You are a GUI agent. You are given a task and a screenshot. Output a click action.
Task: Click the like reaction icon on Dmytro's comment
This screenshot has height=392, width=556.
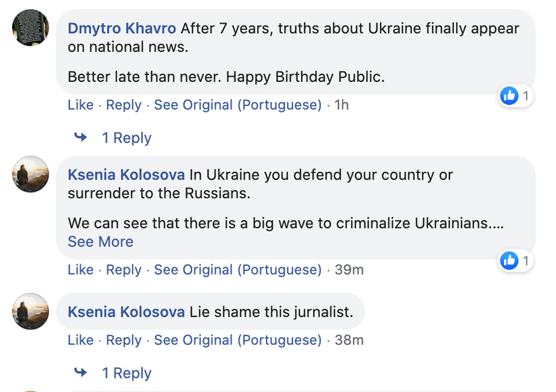point(509,96)
